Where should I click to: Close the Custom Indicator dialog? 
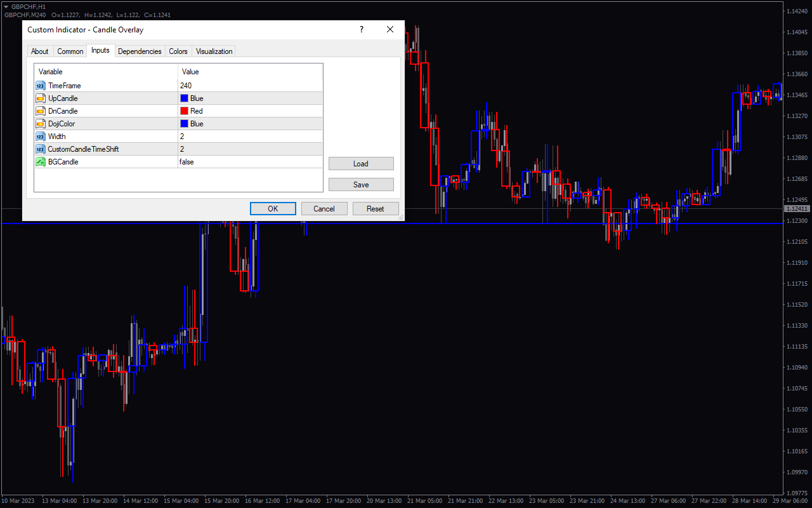(x=390, y=29)
